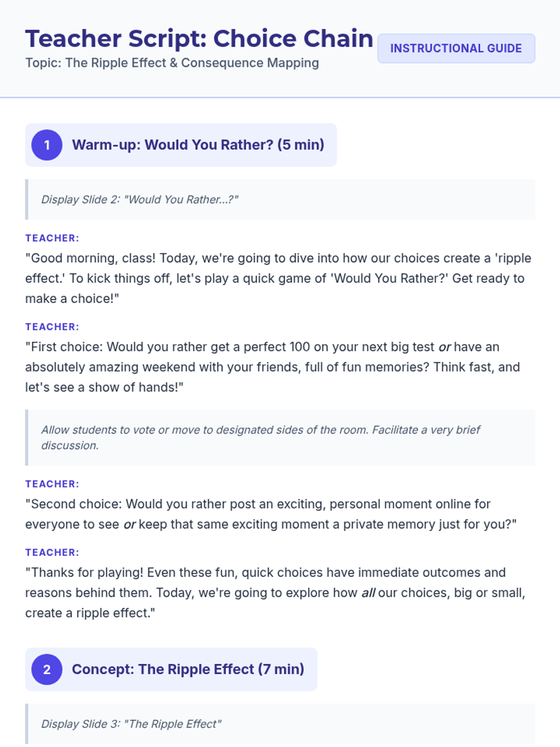Image resolution: width=560 pixels, height=747 pixels.
Task: Click the italic word all in last paragraph
Action: 368,593
